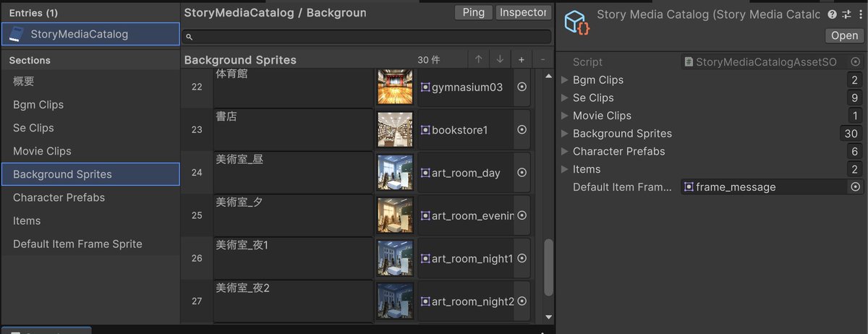Click the Open button in Inspector
Image resolution: width=868 pixels, height=334 pixels.
[x=844, y=35]
